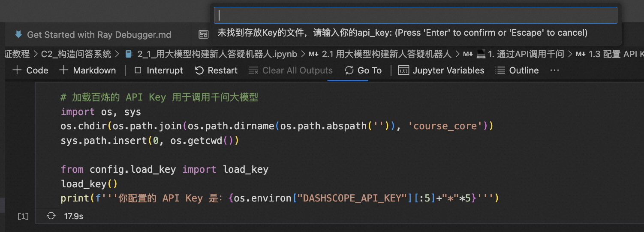The width and height of the screenshot is (644, 232).
Task: Click the 'import os, sys' line
Action: [101, 112]
